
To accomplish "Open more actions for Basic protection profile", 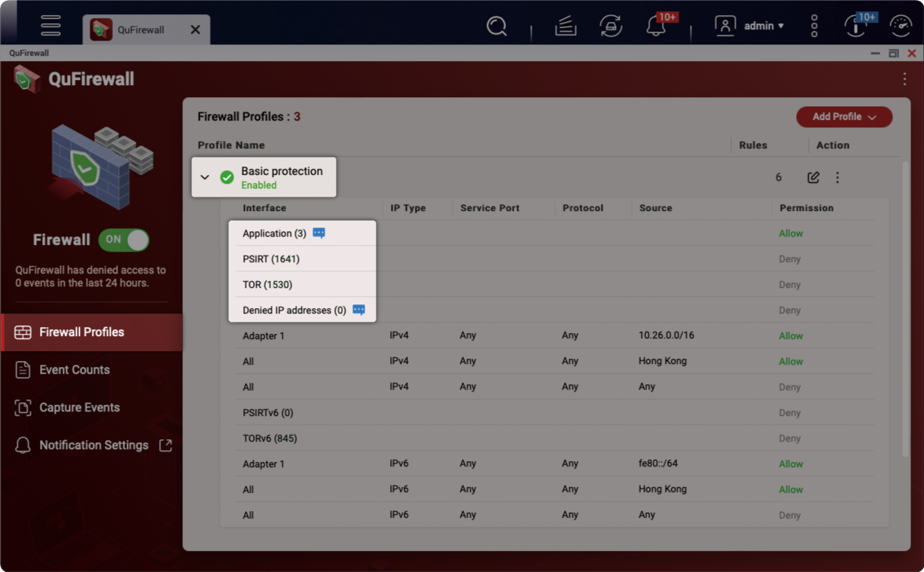I will pyautogui.click(x=837, y=178).
